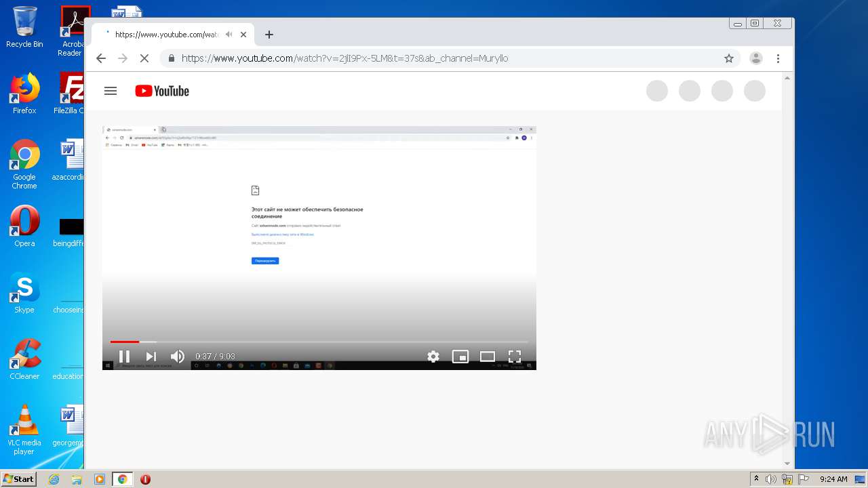The width and height of the screenshot is (868, 488).
Task: View site security lock info
Action: 171,58
